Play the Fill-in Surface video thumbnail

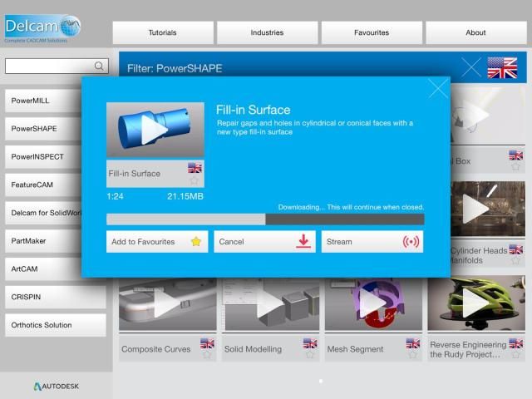tap(155, 131)
